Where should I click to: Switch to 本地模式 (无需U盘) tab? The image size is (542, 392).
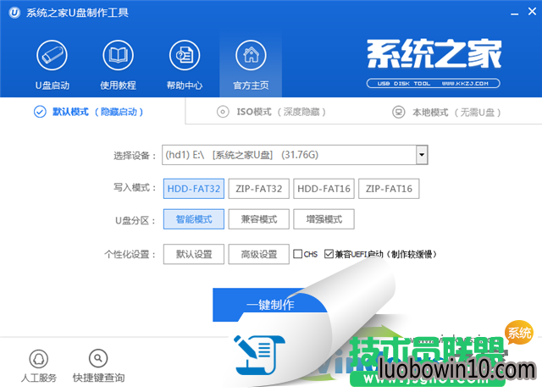[446, 113]
